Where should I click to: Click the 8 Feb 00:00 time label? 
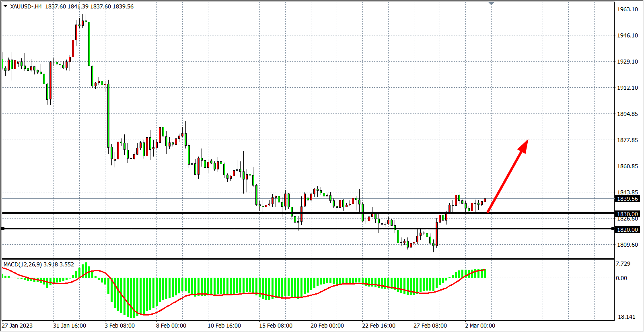pos(171,326)
